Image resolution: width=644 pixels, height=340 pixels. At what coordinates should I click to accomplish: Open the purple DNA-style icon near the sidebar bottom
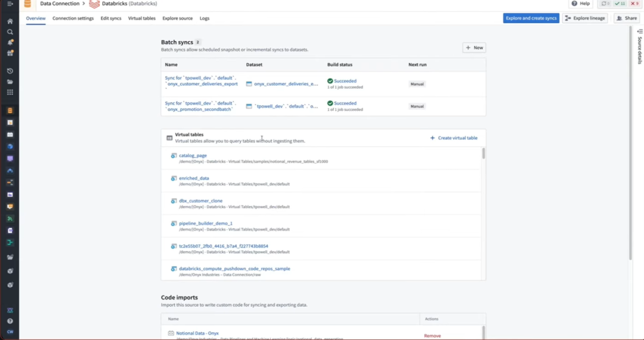10,310
